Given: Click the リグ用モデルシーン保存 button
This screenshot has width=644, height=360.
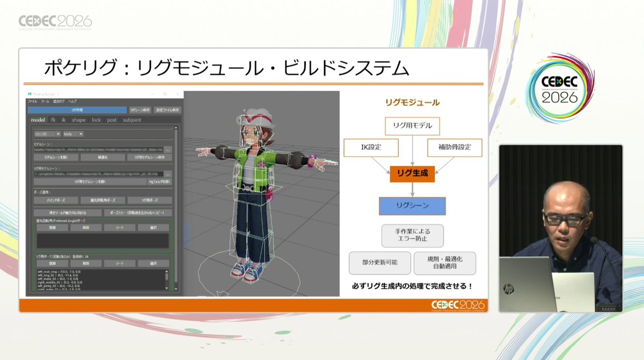Looking at the screenshot, I should tap(149, 158).
